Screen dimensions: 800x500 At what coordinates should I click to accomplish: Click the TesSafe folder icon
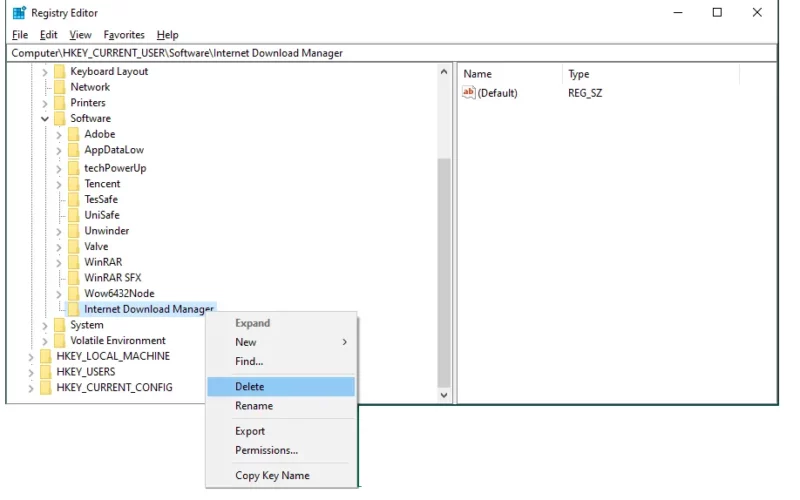pyautogui.click(x=73, y=199)
